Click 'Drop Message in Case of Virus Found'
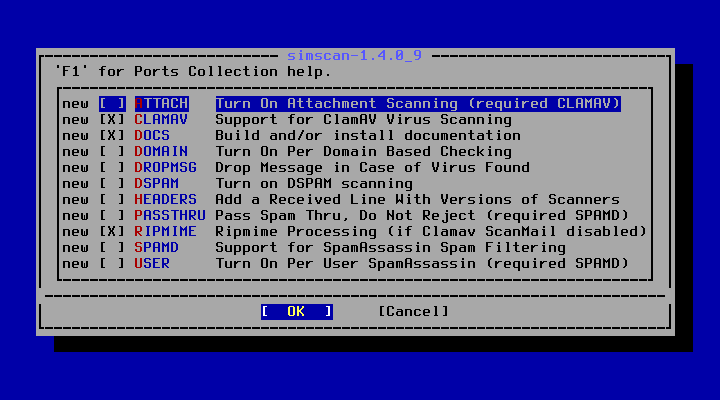The height and width of the screenshot is (400, 720). coord(372,168)
